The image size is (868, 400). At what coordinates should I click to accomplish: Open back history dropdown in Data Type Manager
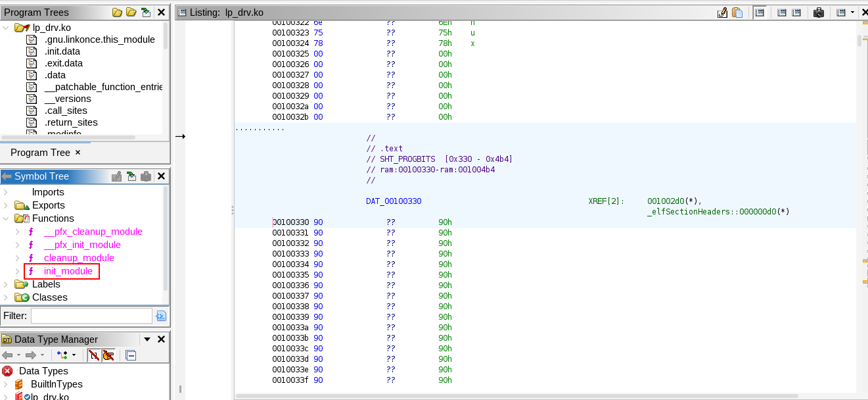click(x=19, y=355)
